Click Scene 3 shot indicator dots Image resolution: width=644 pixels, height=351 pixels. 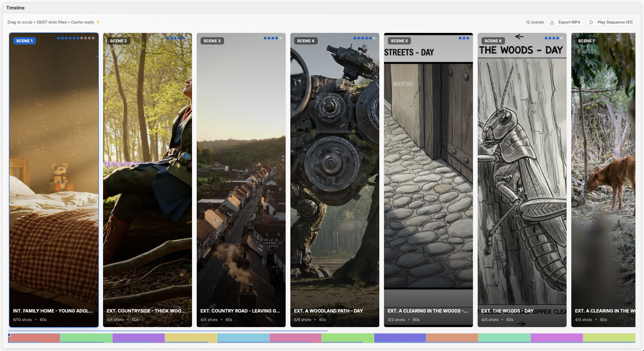click(273, 38)
